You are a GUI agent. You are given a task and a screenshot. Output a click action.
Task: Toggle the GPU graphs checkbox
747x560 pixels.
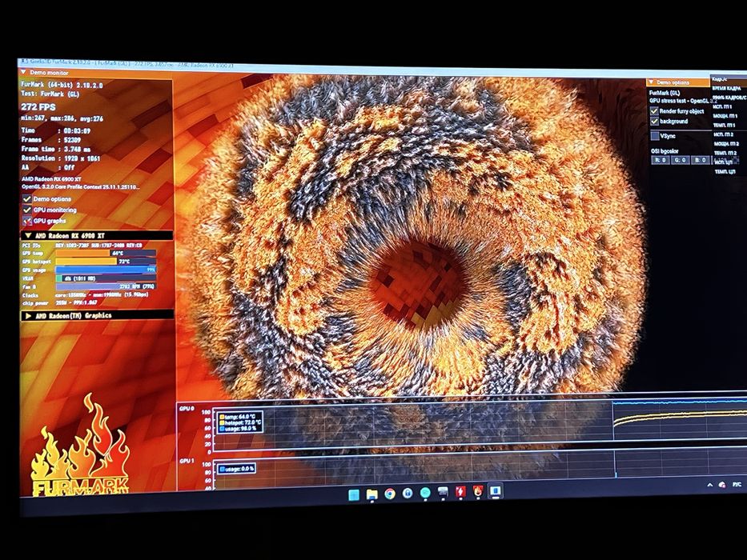tap(27, 221)
